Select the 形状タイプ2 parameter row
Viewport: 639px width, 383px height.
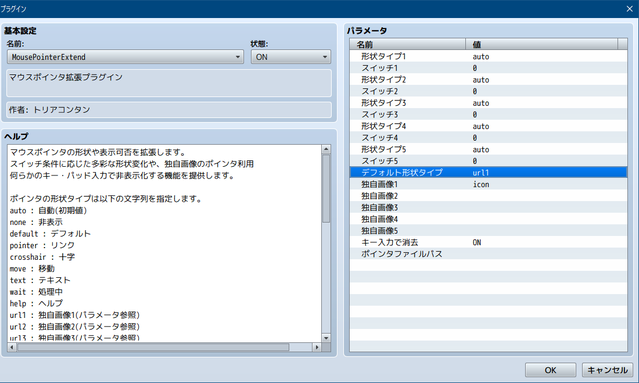pos(488,79)
